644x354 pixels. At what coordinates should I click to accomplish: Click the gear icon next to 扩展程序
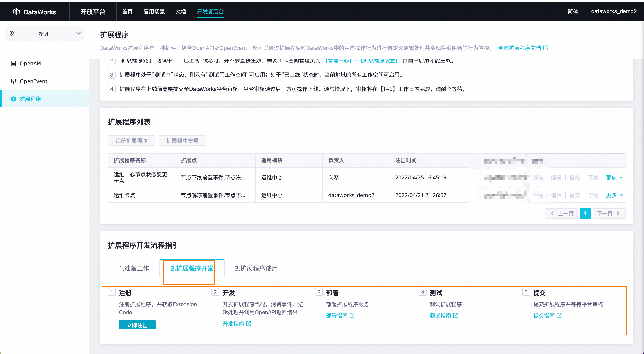tap(13, 99)
